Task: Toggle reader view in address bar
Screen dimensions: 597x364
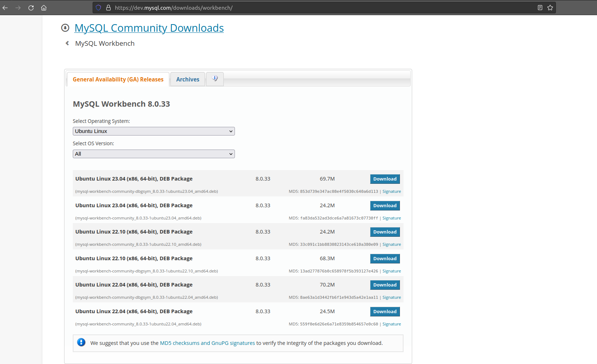Action: click(540, 8)
